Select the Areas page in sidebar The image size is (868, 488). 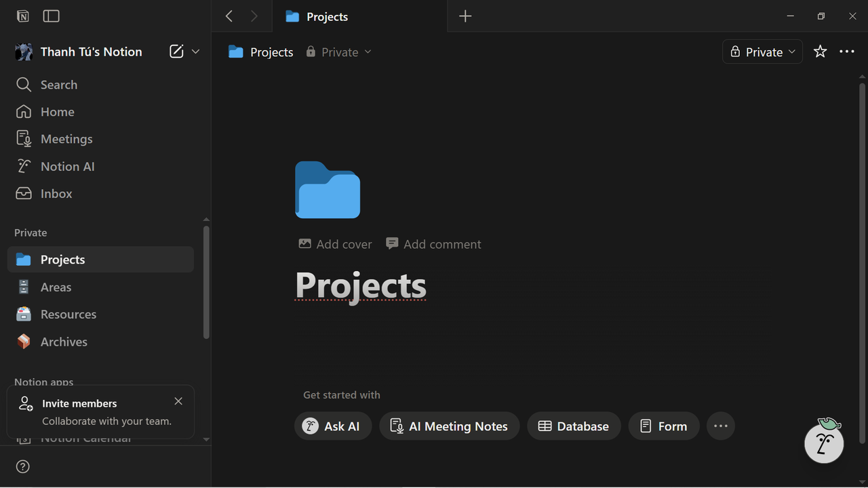(x=56, y=287)
